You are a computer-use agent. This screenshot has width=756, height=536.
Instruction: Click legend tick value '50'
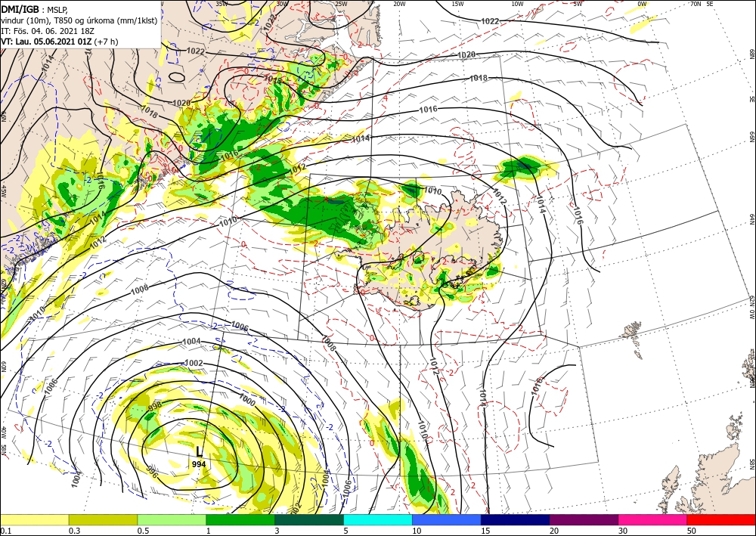692,531
